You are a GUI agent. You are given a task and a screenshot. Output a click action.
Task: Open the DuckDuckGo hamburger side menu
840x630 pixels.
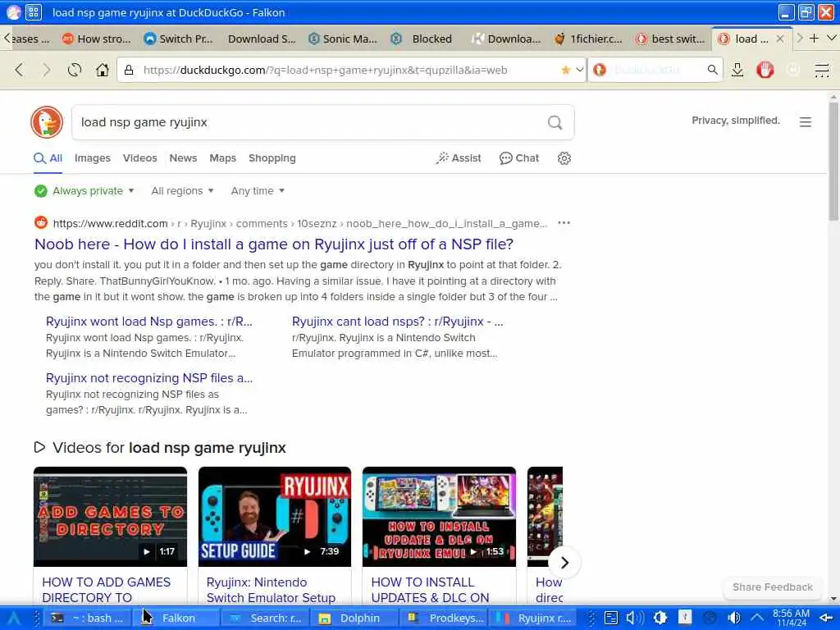pos(806,122)
